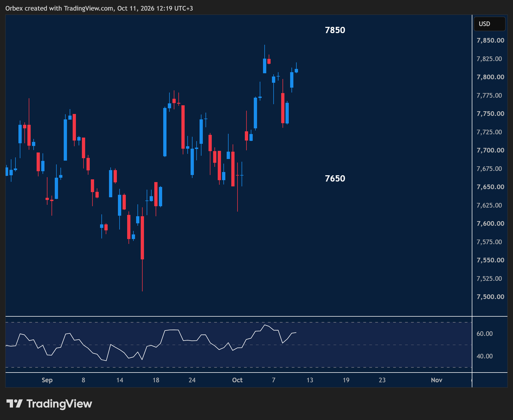513x420 pixels.
Task: Select the 7,800.00 price axis label
Action: [490, 77]
